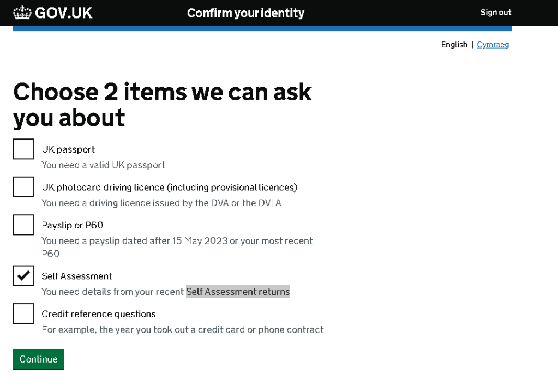This screenshot has height=392, width=558.
Task: Switch language to Cymraeg
Action: pos(493,45)
